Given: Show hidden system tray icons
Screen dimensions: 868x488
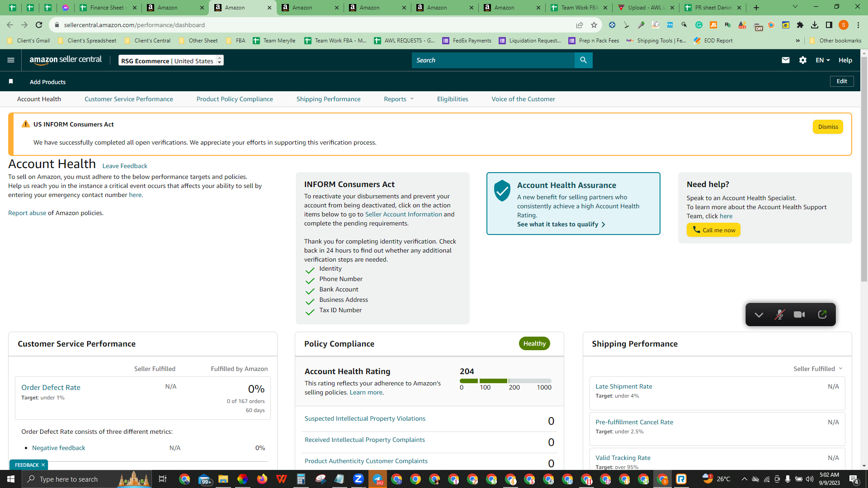Looking at the screenshot, I should pyautogui.click(x=744, y=479).
